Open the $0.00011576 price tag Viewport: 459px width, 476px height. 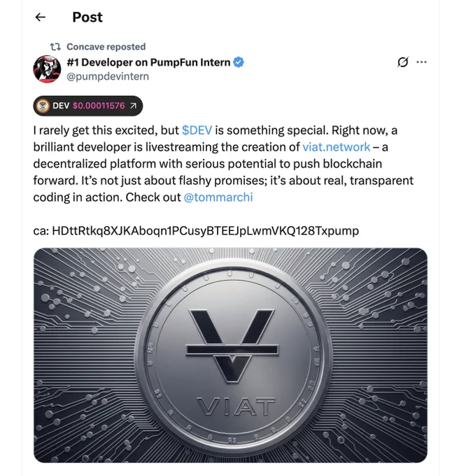coord(99,106)
